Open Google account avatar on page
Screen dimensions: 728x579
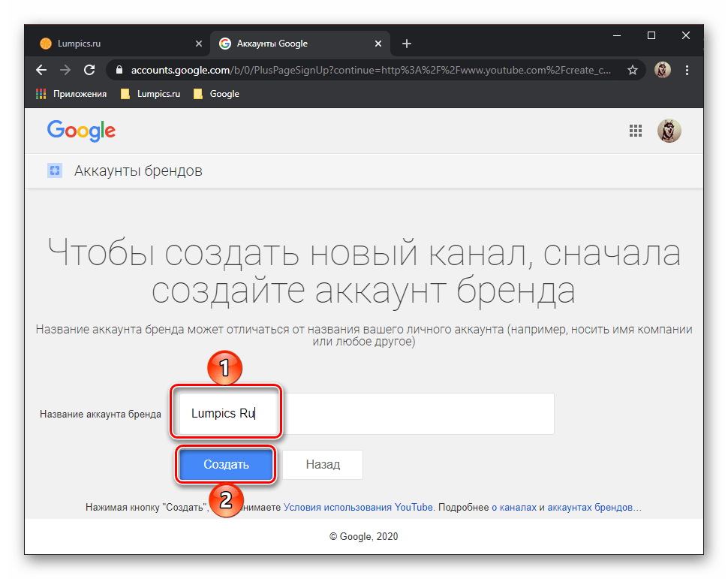point(669,131)
